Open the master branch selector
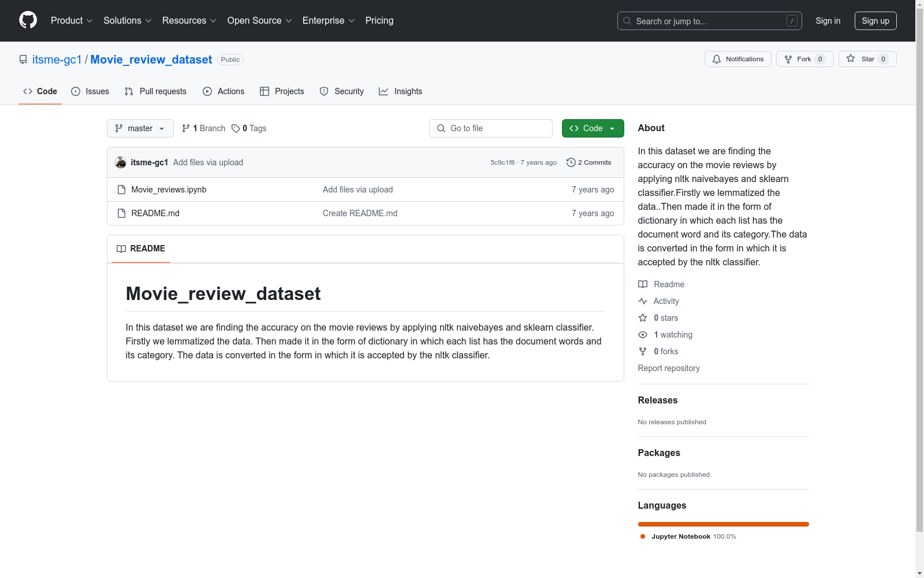Image resolution: width=924 pixels, height=578 pixels. (x=140, y=128)
